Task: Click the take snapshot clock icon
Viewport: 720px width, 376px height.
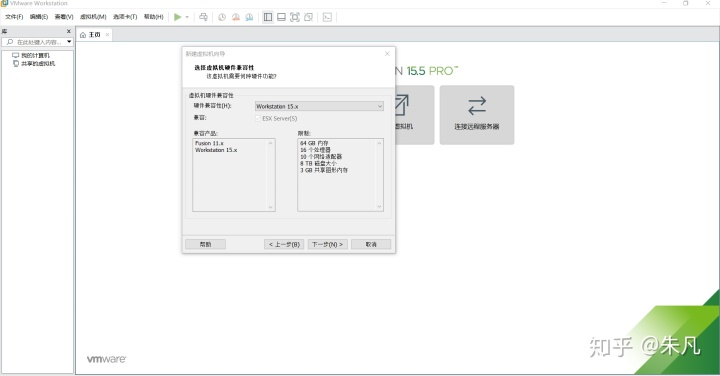Action: 222,17
